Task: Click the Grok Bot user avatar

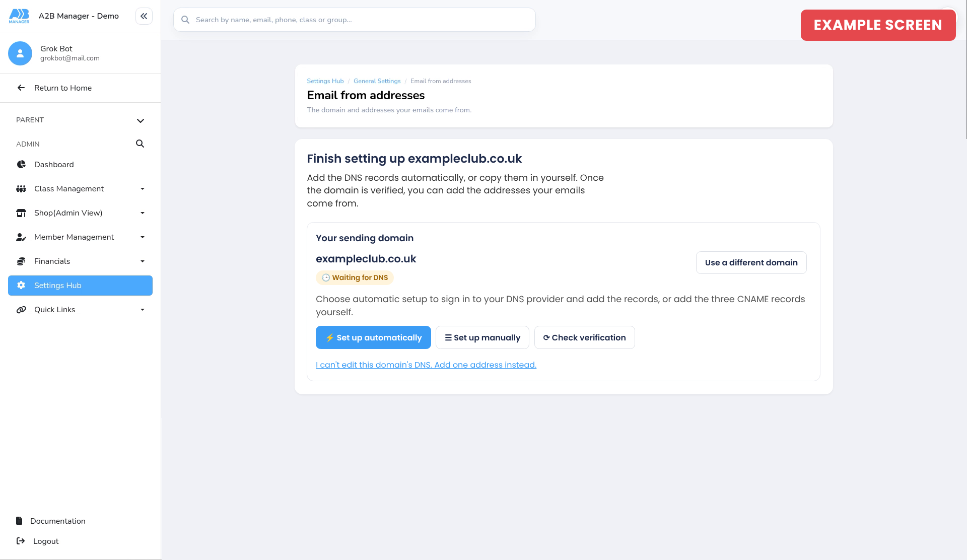Action: pos(20,53)
